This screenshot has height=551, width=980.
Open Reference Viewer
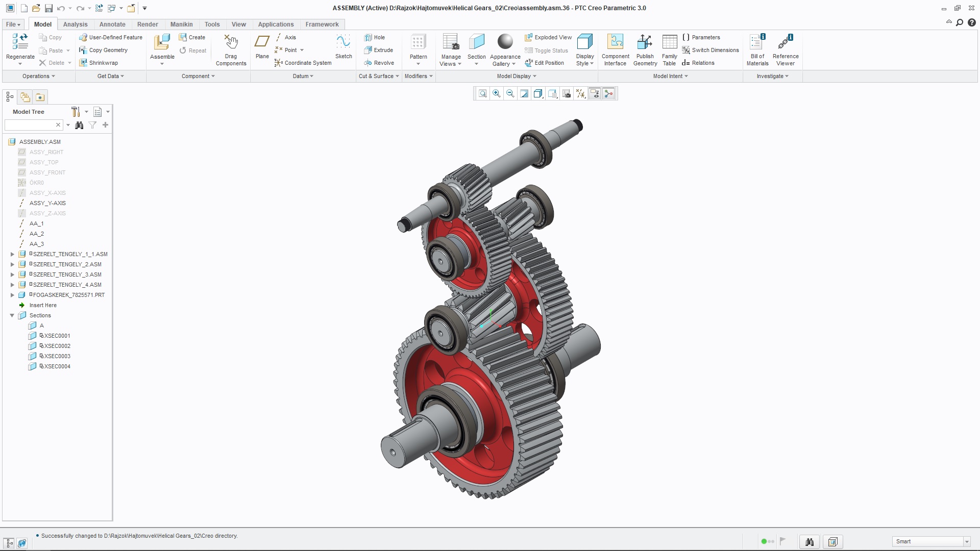coord(785,43)
